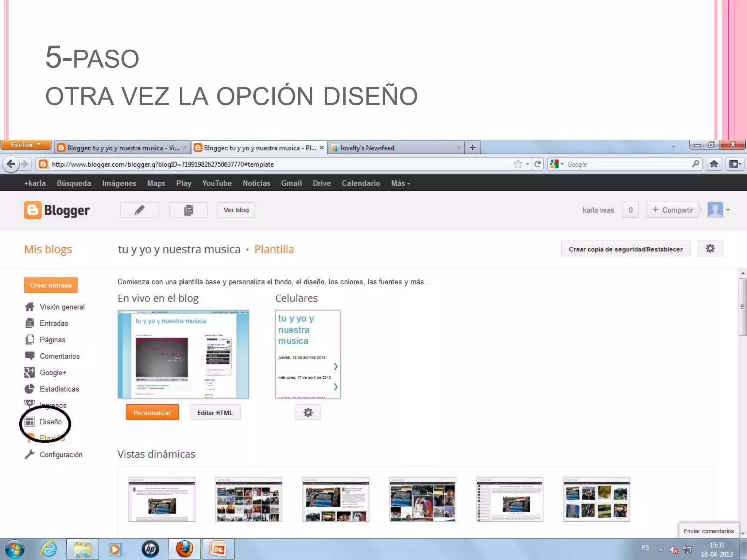Open a new tab with plus button
This screenshot has height=560, width=747.
coord(472,148)
